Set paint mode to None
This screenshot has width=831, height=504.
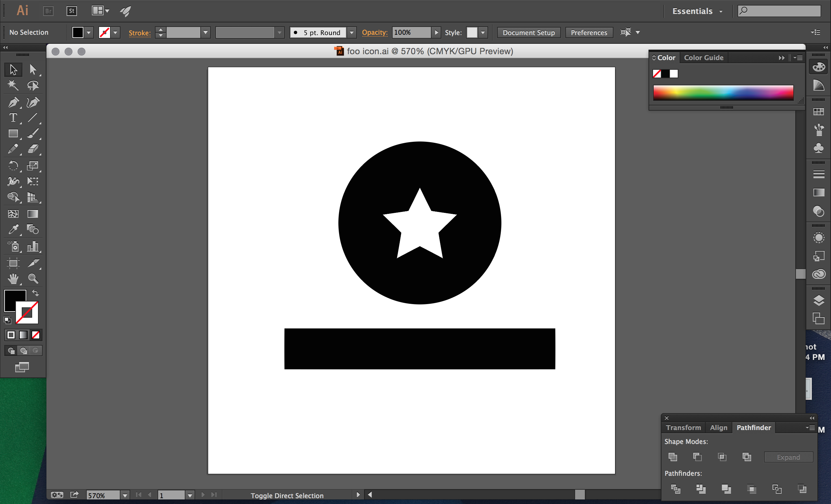(35, 335)
